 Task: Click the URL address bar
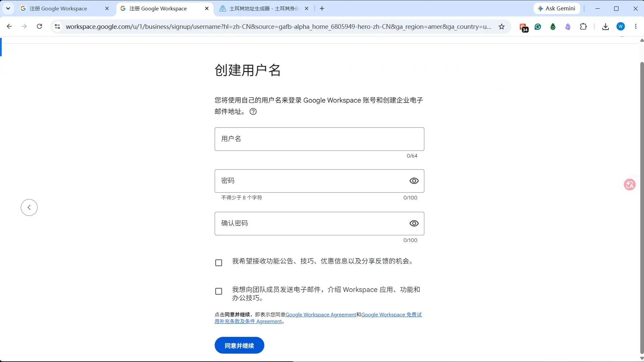click(x=278, y=26)
